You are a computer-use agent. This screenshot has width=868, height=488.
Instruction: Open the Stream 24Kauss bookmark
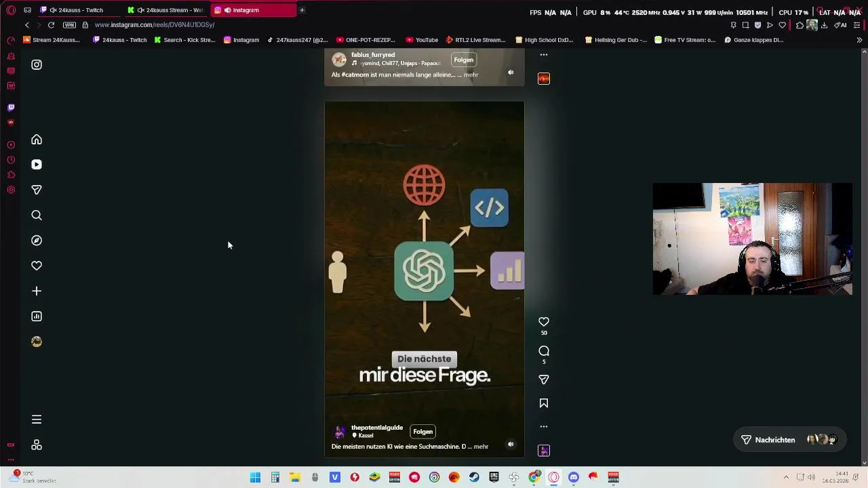[51, 40]
